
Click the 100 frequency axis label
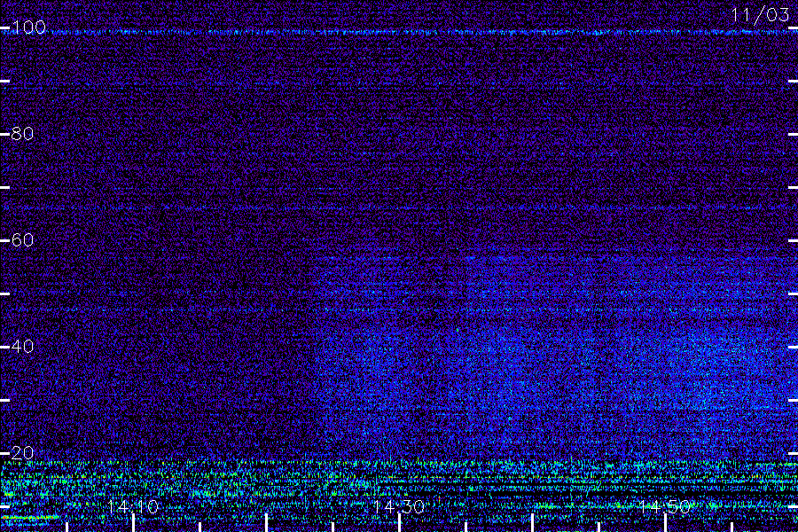coord(28,27)
